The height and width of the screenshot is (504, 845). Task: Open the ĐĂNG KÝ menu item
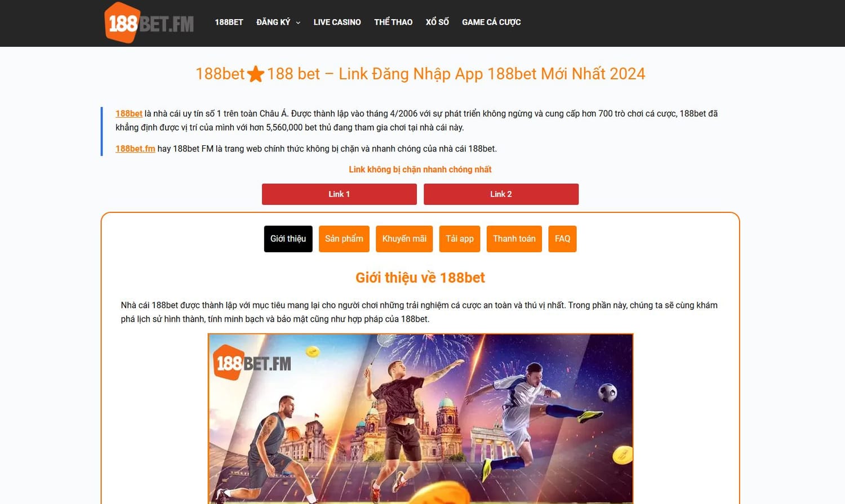pos(273,22)
